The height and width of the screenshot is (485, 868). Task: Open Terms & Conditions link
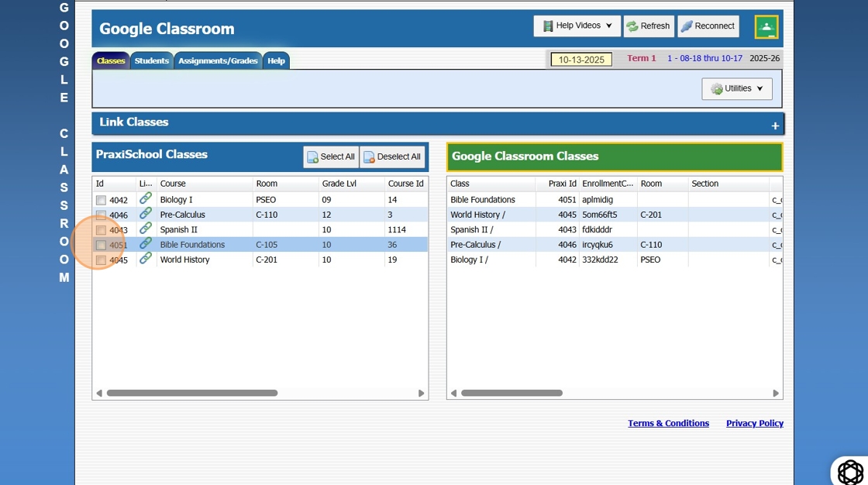pyautogui.click(x=668, y=423)
